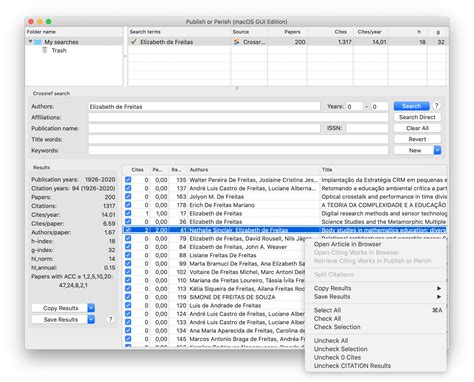Uncheck the Lisiane Freitas De Freitas row checkbox

point(128,255)
